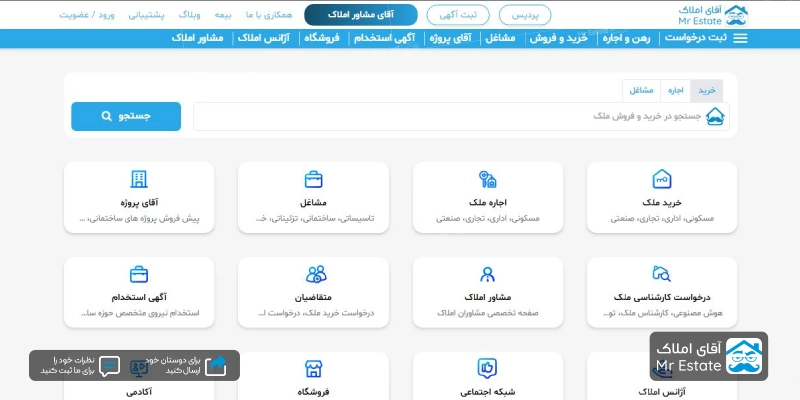Screen dimensions: 800x400
Task: Open the ورود / عضویت login link
Action: click(x=86, y=15)
